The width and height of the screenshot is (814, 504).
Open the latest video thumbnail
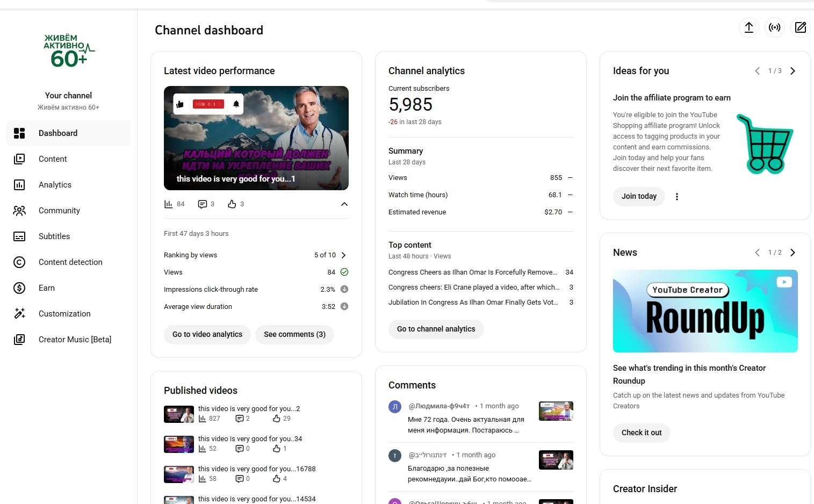(x=256, y=138)
